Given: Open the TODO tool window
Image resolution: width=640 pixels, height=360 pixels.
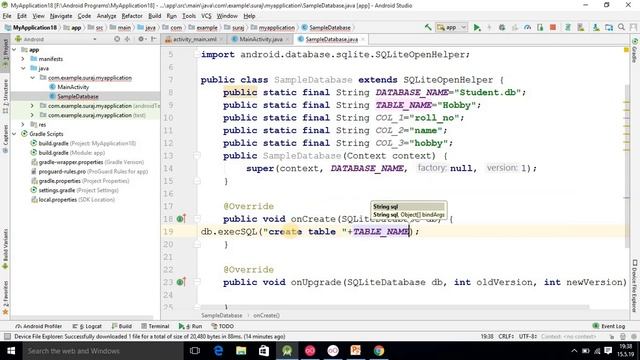Looking at the screenshot, I should [223, 326].
